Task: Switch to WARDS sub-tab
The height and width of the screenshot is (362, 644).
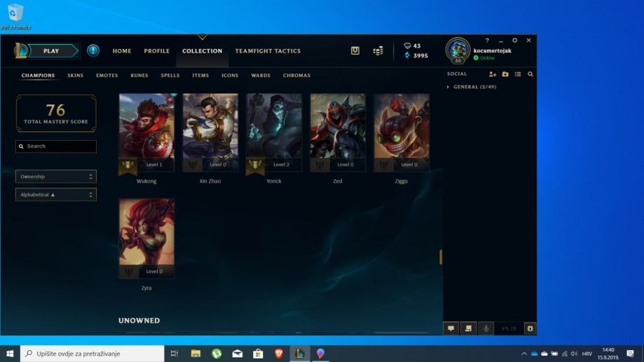Action: (x=261, y=76)
